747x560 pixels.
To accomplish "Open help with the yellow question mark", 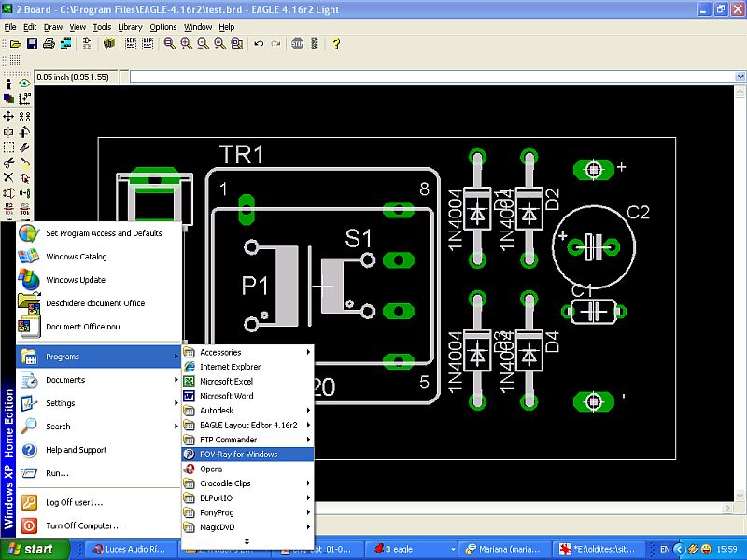I will [336, 44].
